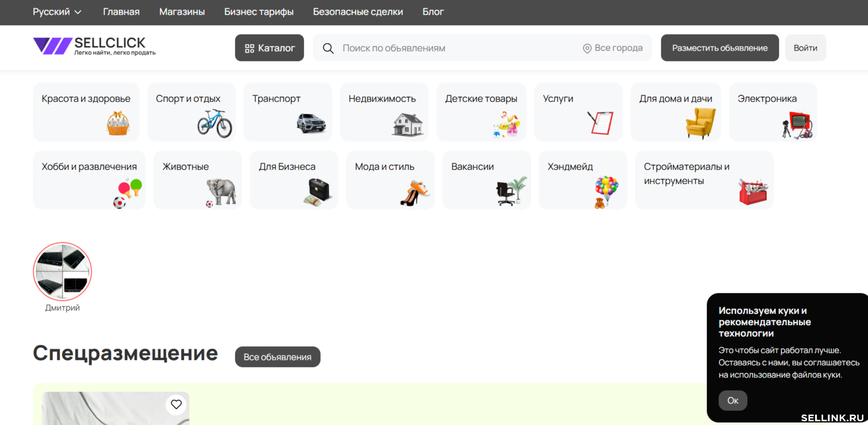The image size is (868, 425).
Task: Open the Каталог menu
Action: (x=269, y=48)
